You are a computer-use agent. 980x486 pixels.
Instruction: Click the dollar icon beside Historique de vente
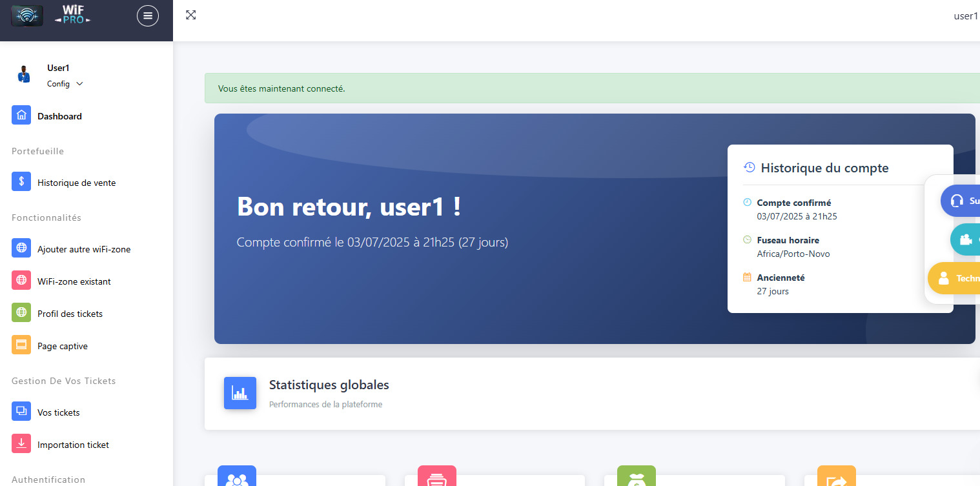click(21, 181)
